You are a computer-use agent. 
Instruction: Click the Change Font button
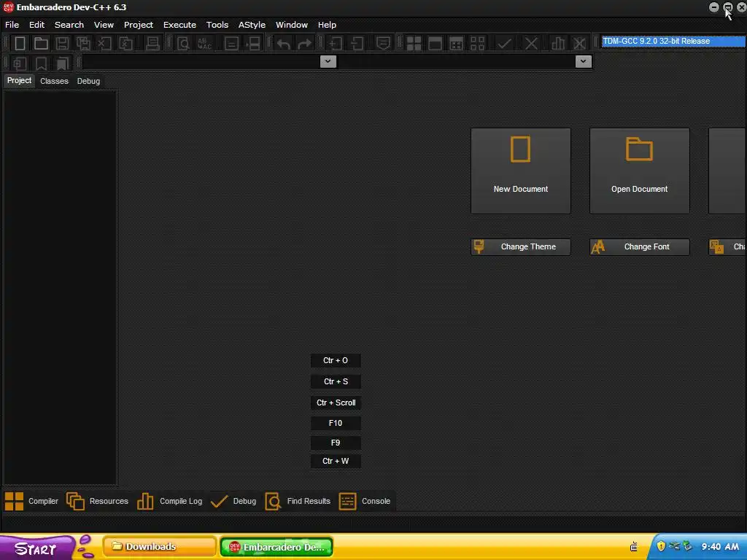pos(639,246)
